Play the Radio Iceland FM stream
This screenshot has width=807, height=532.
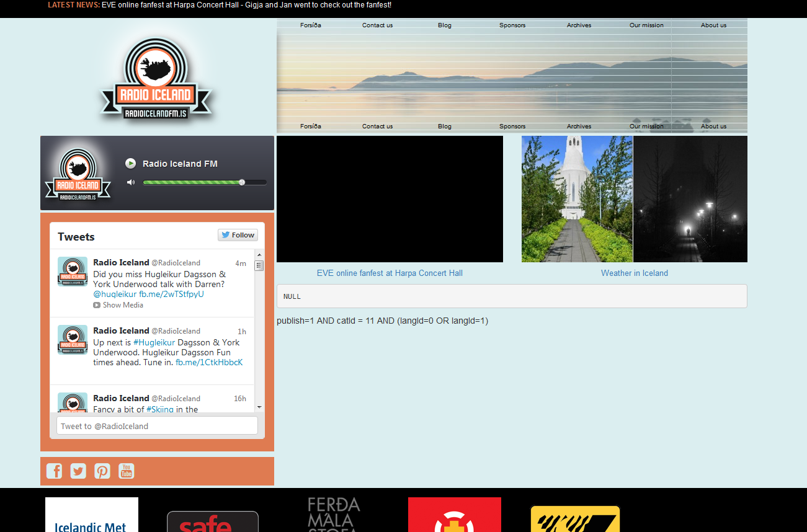(x=130, y=164)
